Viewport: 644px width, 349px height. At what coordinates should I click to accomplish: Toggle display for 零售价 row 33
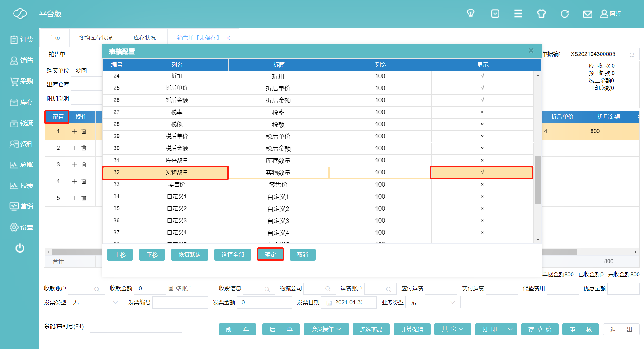[482, 184]
